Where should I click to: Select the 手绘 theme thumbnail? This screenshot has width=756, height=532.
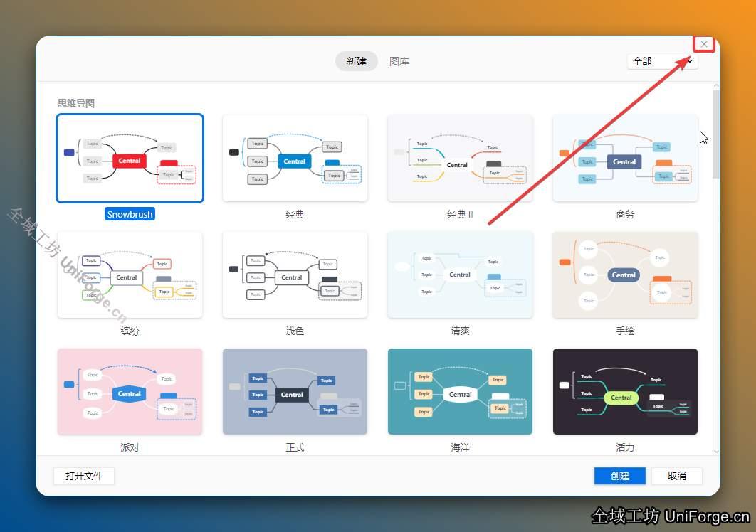click(x=625, y=275)
